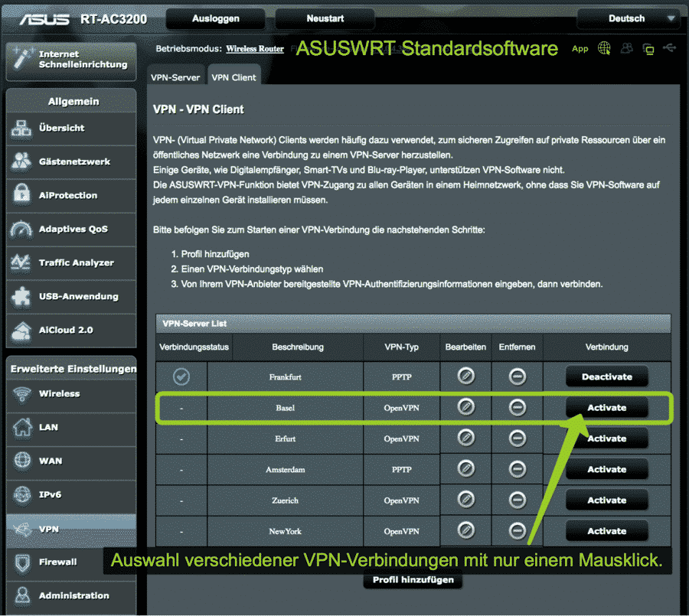Viewport: 689px width, 616px height.
Task: Open Übersicht network map
Action: 71,129
